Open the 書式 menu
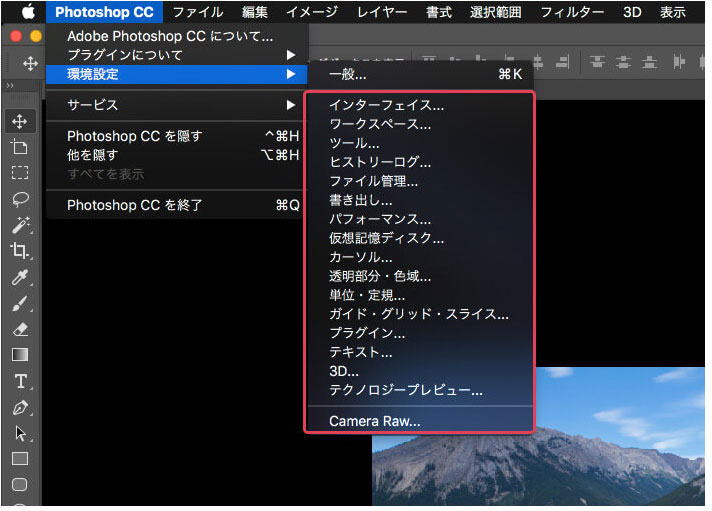Screen dimensions: 712x511 (x=439, y=12)
